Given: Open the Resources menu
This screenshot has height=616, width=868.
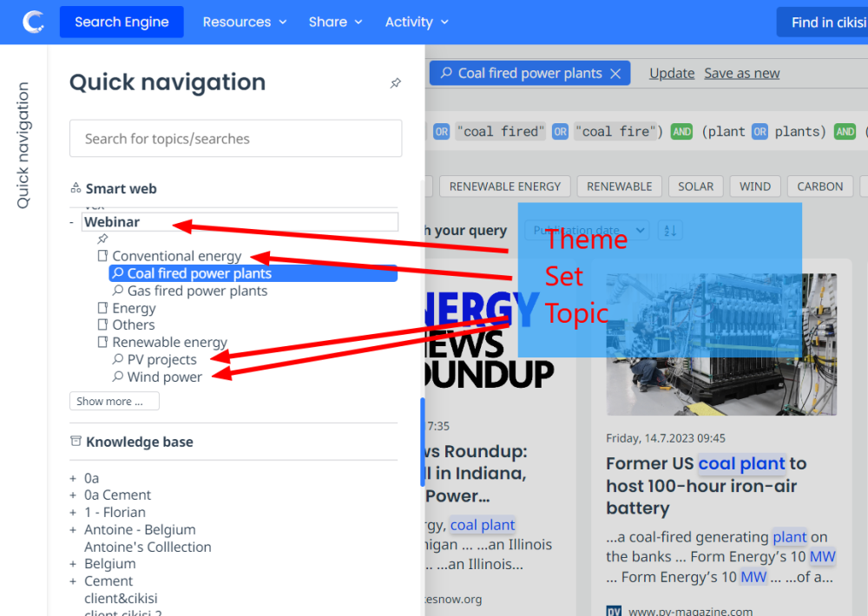Looking at the screenshot, I should pos(245,22).
